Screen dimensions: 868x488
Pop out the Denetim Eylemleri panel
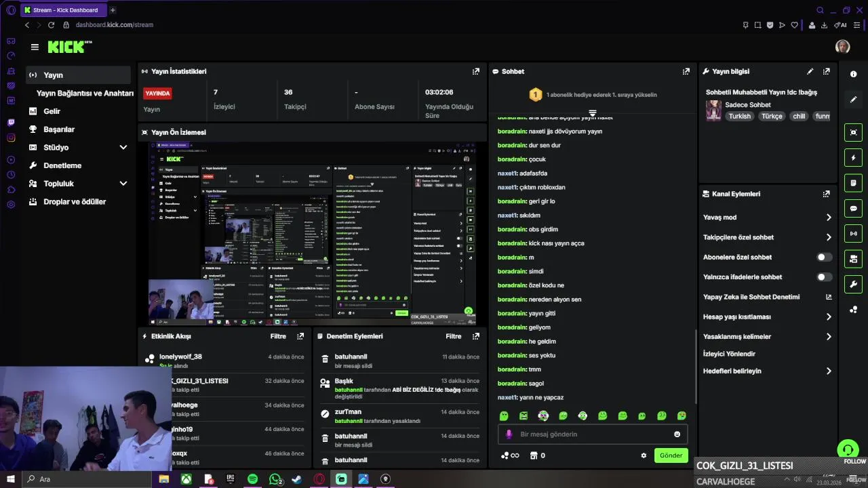475,336
